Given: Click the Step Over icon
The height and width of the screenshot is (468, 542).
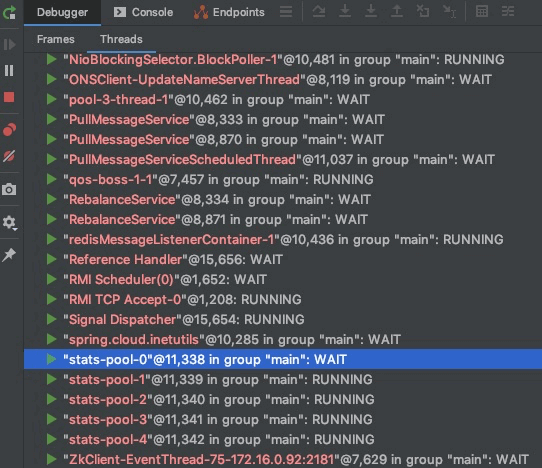Looking at the screenshot, I should (x=319, y=12).
